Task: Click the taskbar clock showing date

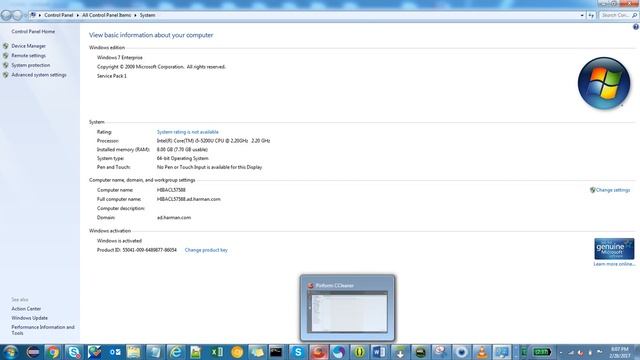Action: (620, 352)
